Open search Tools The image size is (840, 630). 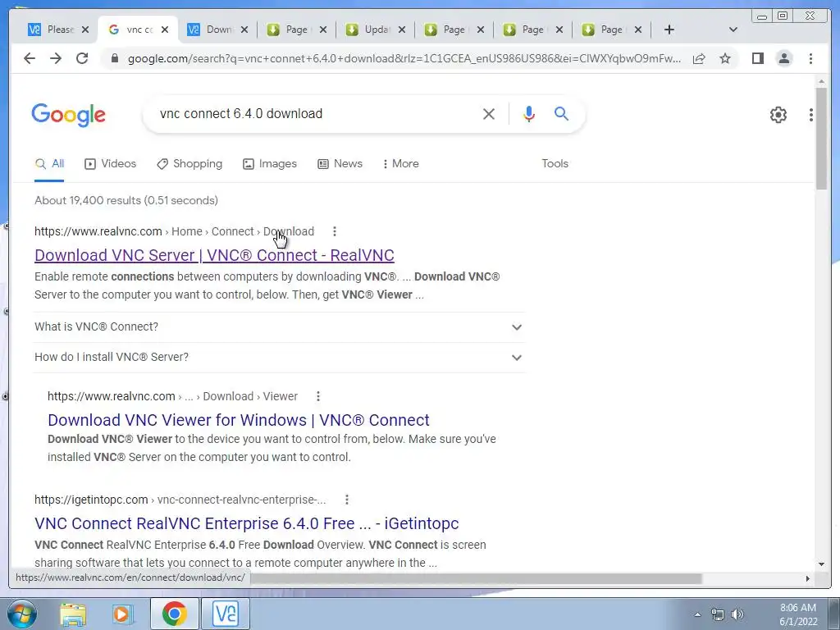(x=555, y=164)
